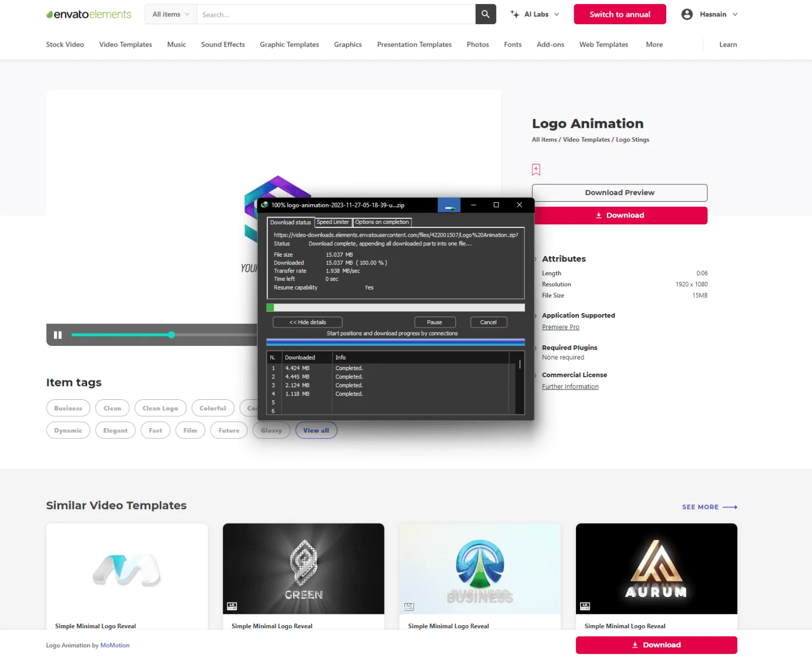Click Video Templates in the breadcrumb
The image size is (812, 657).
586,140
